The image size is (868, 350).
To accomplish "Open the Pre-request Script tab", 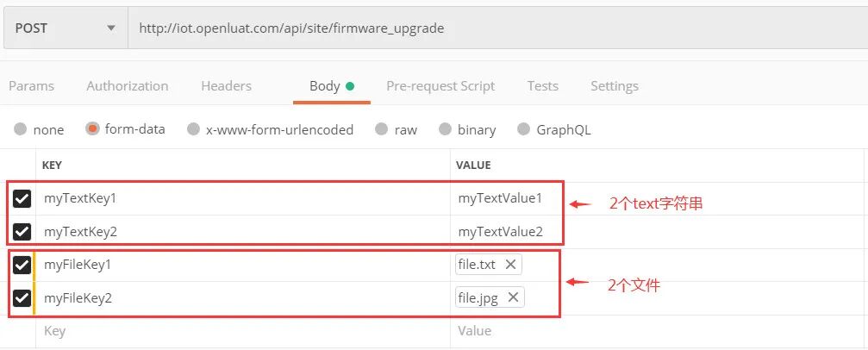I will [440, 85].
